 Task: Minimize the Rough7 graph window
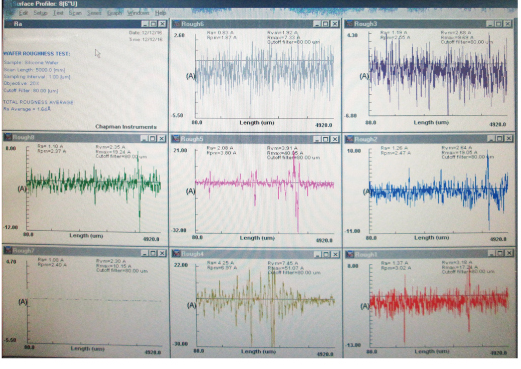144,253
